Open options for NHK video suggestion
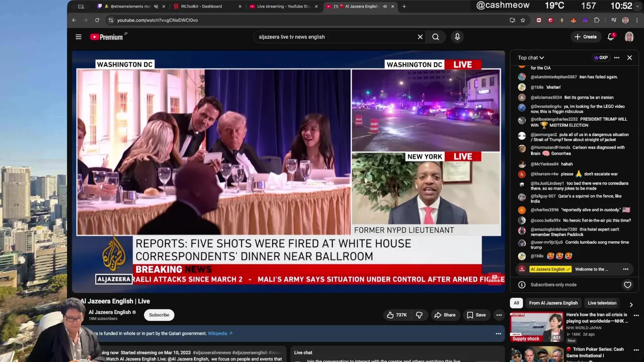Screen dimensions: 644x362 coord(636,315)
